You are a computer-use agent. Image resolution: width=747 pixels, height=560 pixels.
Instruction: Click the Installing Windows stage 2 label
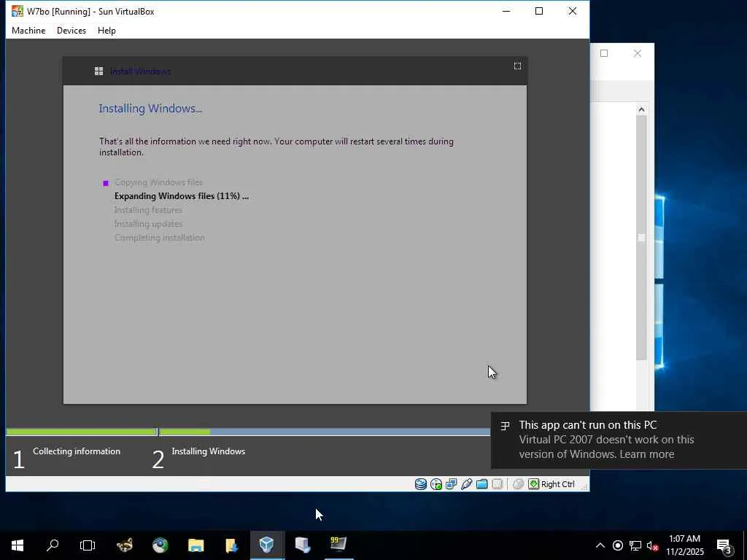point(208,451)
